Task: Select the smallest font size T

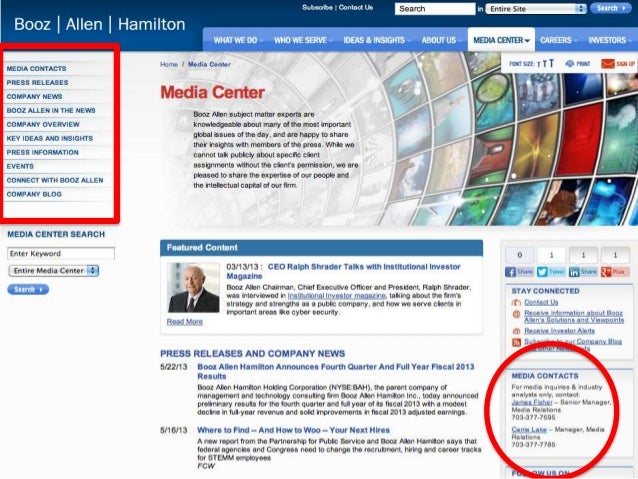Action: 538,64
